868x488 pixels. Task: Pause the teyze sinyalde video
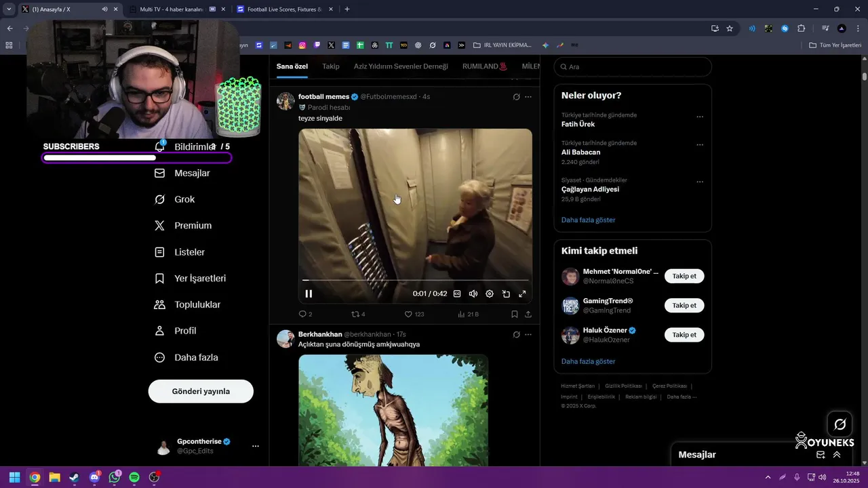(x=309, y=293)
